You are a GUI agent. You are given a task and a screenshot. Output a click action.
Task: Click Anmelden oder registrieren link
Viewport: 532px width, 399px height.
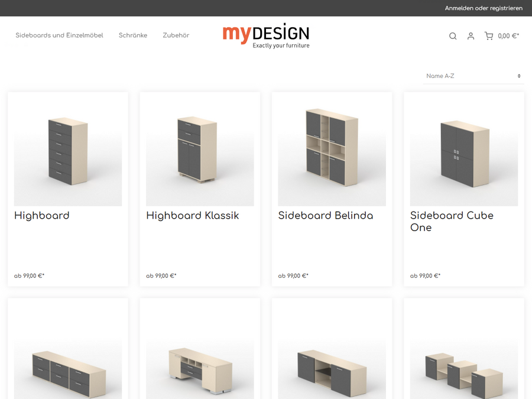pyautogui.click(x=484, y=8)
